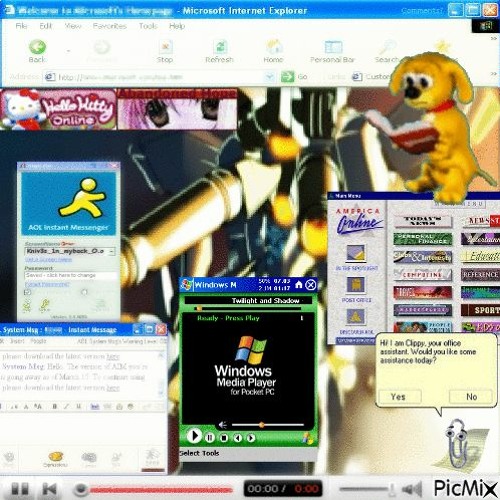Click the yellow AIM running man logo
500x500 pixels.
click(82, 197)
